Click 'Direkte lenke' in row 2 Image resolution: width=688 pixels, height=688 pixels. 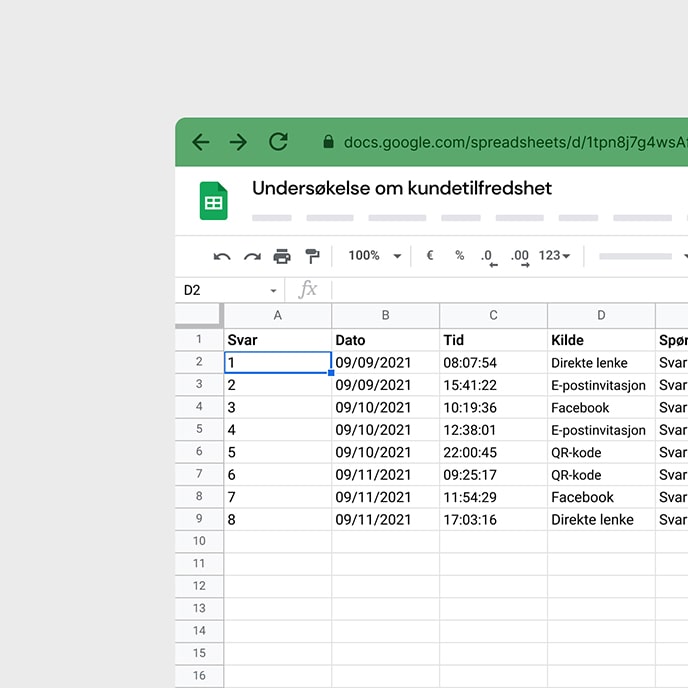point(602,362)
